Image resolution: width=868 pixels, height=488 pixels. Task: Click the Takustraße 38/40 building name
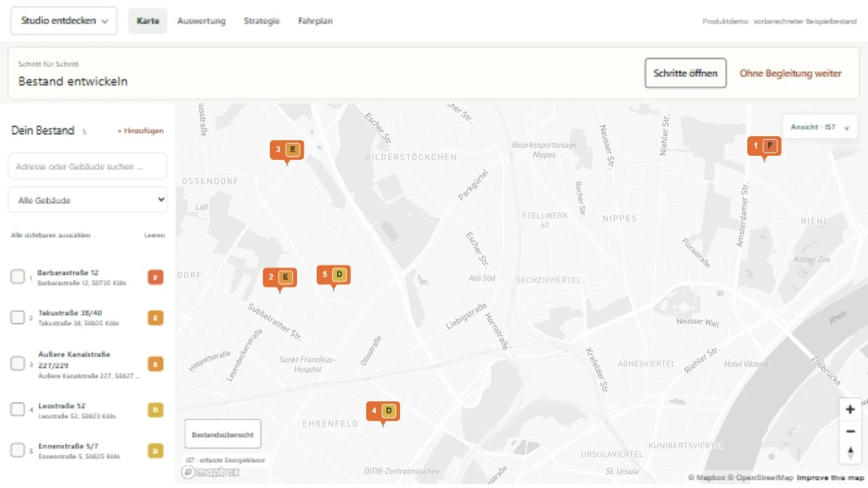[71, 313]
